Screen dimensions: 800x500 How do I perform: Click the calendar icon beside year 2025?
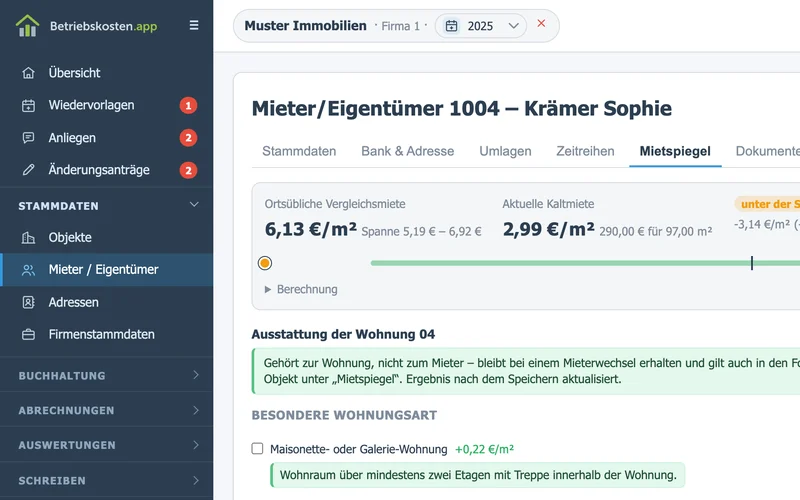pyautogui.click(x=452, y=26)
